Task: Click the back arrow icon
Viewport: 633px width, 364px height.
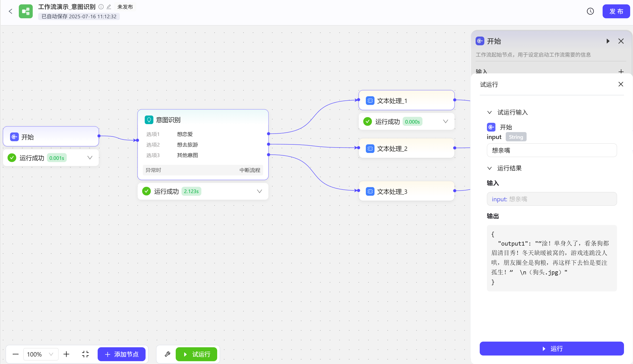Action: 11,11
